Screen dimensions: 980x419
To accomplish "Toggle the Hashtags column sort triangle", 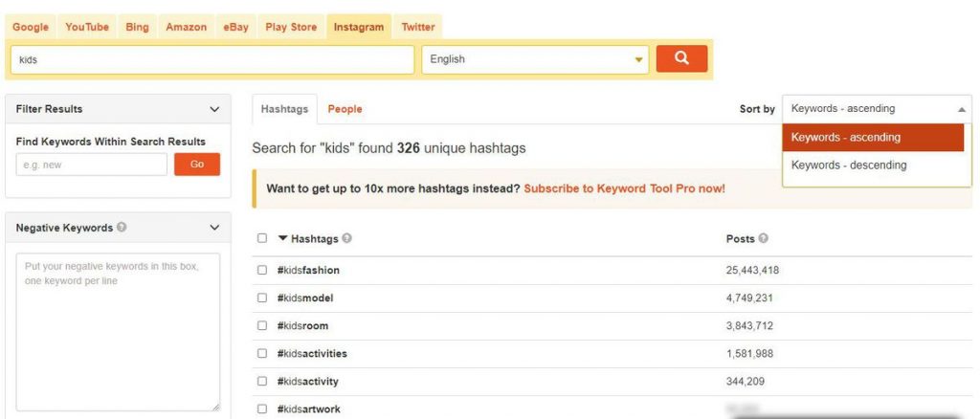I will click(282, 238).
